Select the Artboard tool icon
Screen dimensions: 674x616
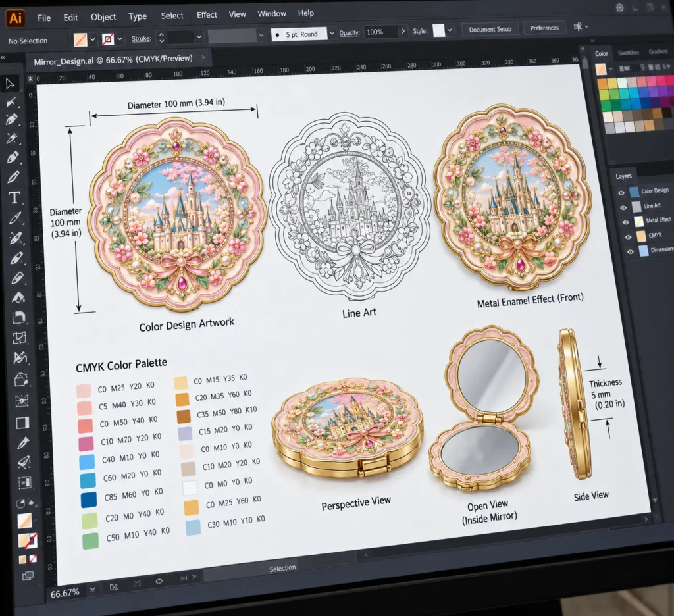25,483
